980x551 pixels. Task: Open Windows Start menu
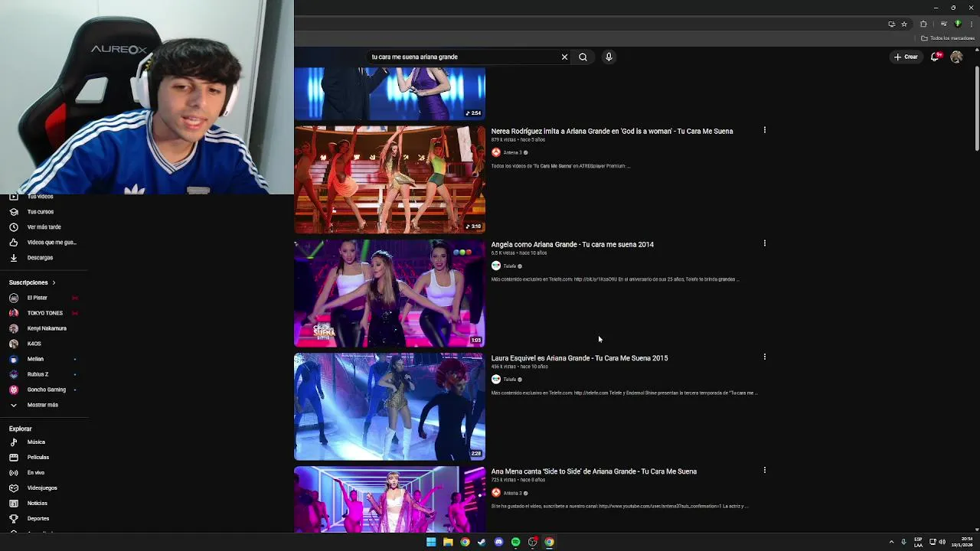point(431,542)
